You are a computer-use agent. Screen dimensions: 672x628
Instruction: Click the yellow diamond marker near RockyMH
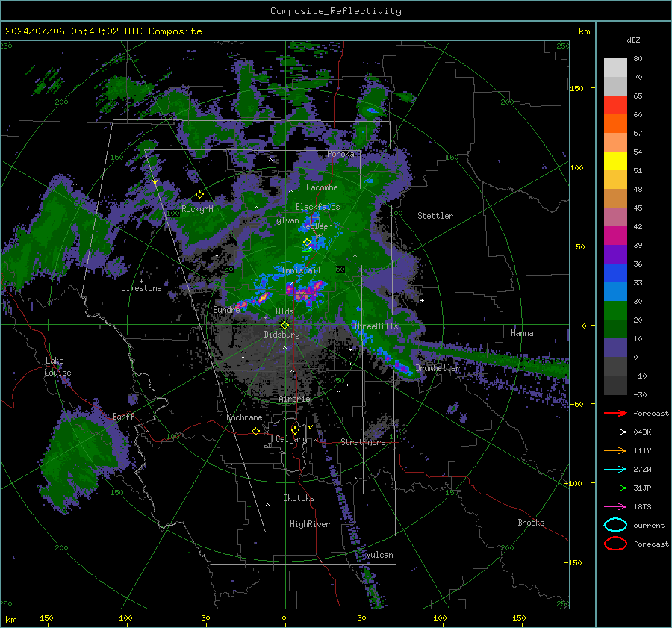tap(199, 195)
